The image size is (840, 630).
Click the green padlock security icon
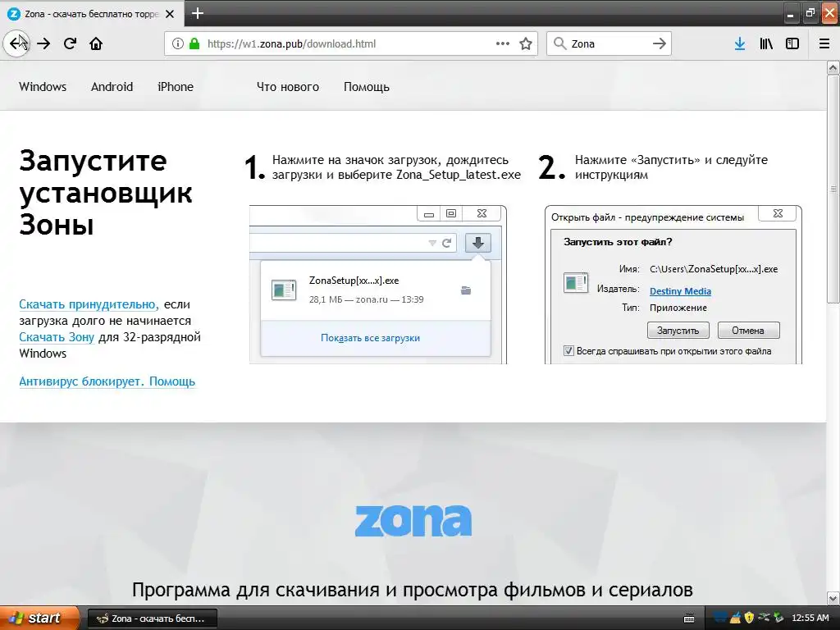[194, 43]
